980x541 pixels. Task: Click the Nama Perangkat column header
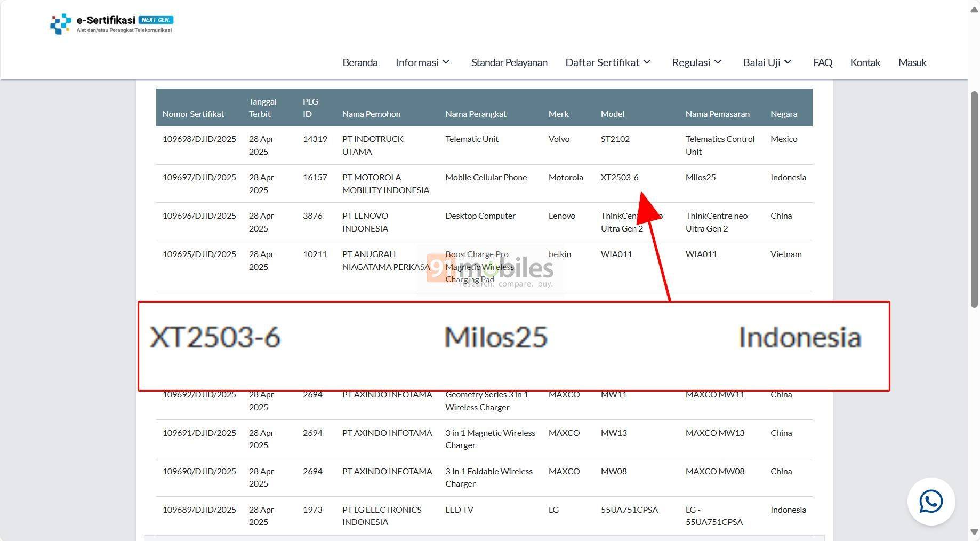pos(476,114)
